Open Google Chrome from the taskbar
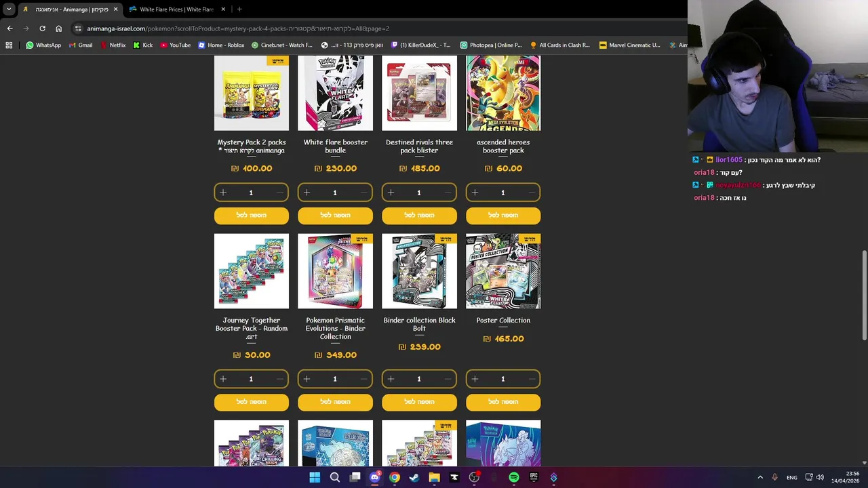 coord(394,477)
